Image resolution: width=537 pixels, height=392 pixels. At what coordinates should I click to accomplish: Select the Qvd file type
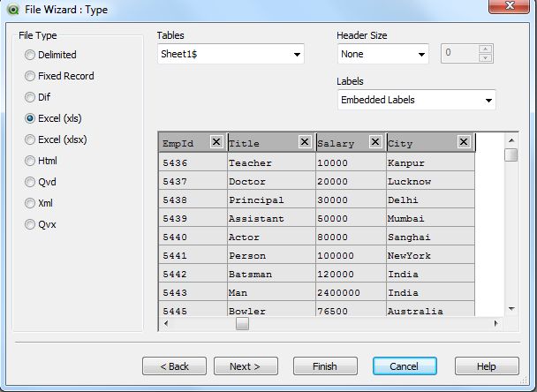pos(41,182)
